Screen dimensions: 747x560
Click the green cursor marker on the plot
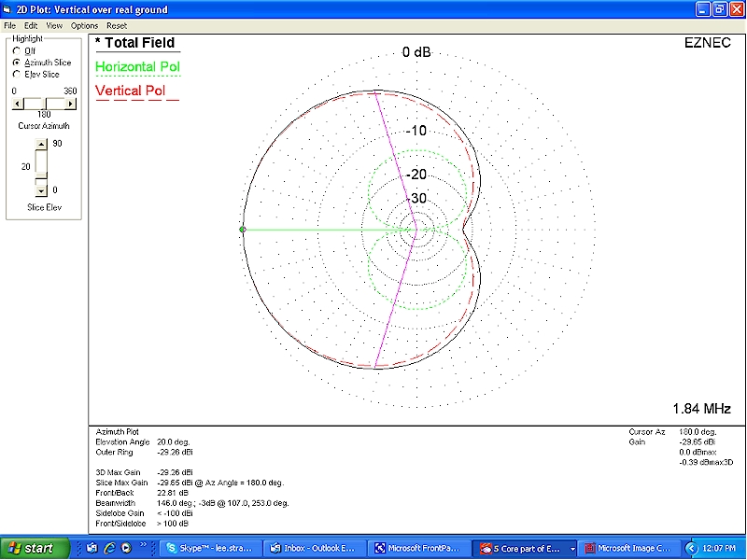(243, 229)
